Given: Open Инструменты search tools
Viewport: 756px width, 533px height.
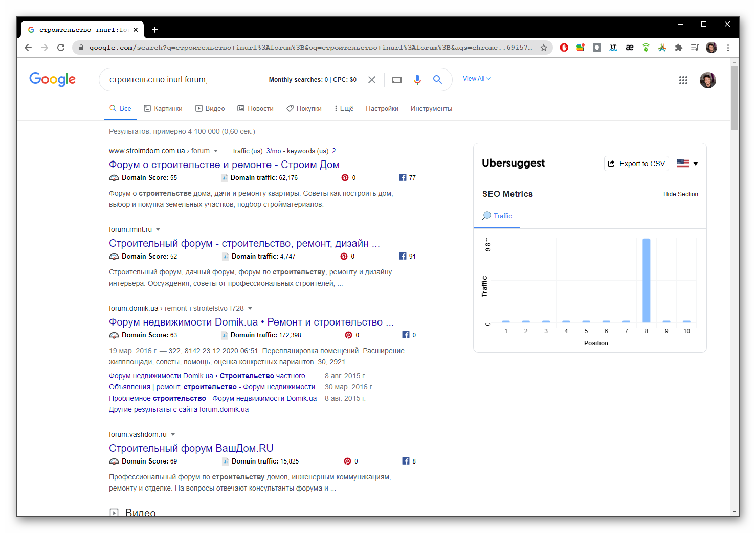Looking at the screenshot, I should (431, 109).
